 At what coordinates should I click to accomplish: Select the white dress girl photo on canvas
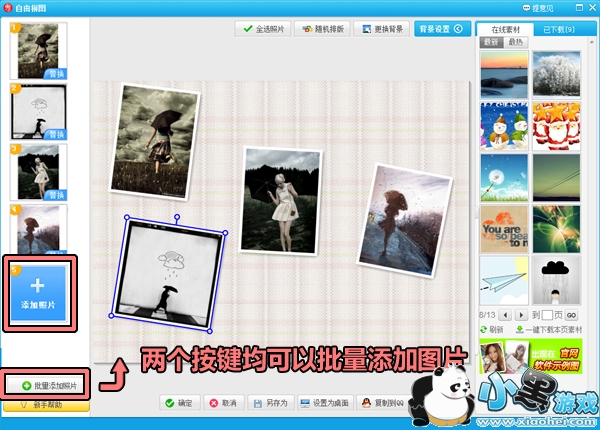[x=281, y=201]
